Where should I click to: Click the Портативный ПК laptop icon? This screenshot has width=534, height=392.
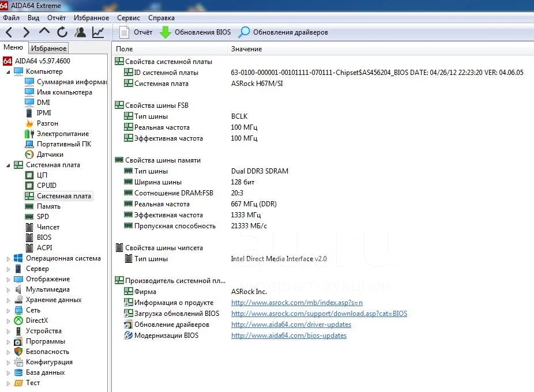[29, 144]
